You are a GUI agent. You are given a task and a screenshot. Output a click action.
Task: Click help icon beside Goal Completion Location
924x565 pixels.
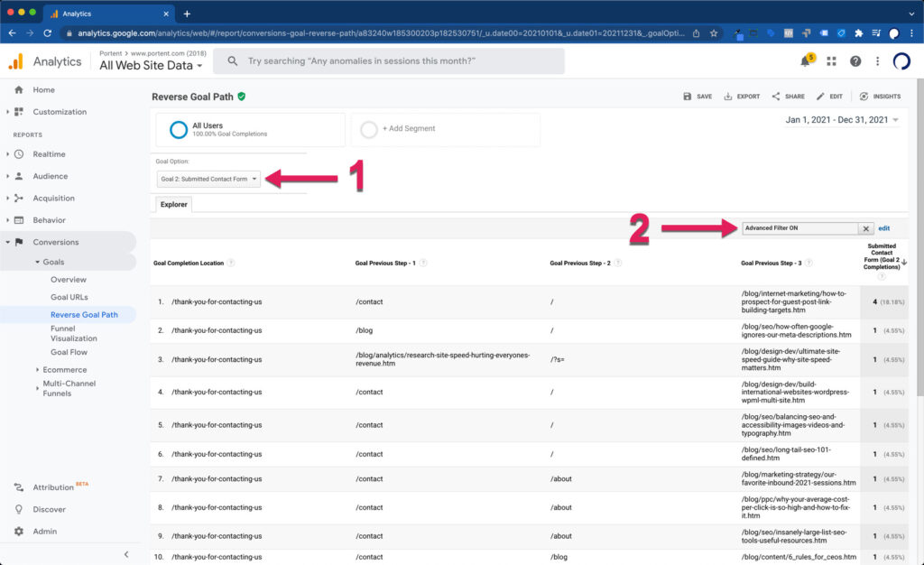[231, 263]
